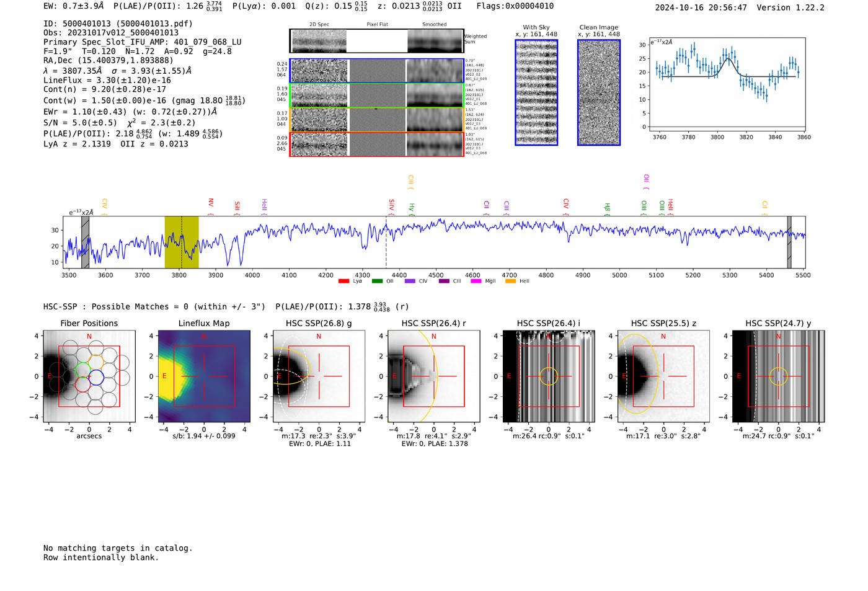Click the gray hatched band near 5460

pos(789,242)
